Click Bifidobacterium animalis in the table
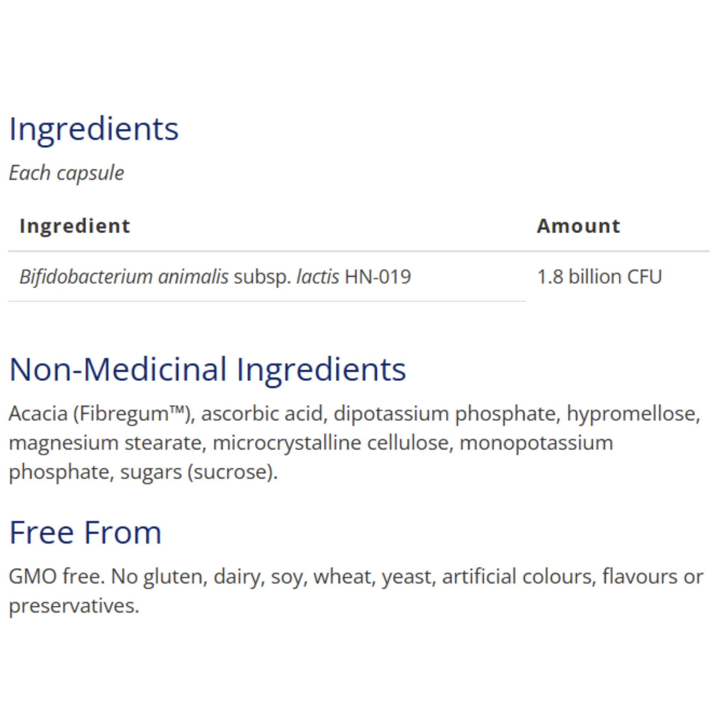This screenshot has height=728, width=728. pyautogui.click(x=124, y=277)
